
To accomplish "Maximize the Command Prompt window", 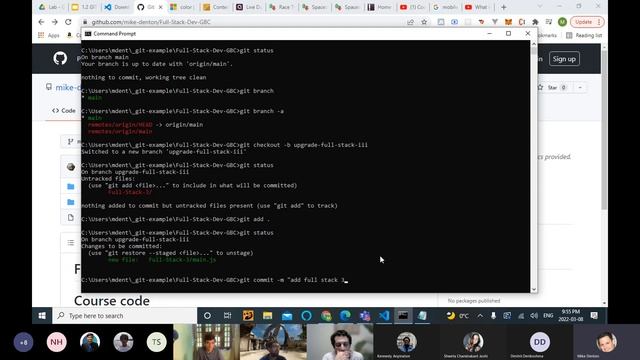I will point(508,33).
